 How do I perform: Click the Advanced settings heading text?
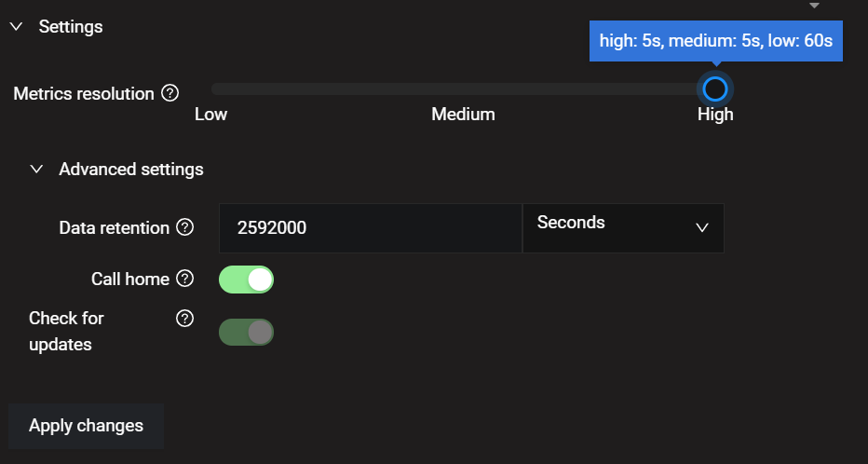(x=131, y=170)
